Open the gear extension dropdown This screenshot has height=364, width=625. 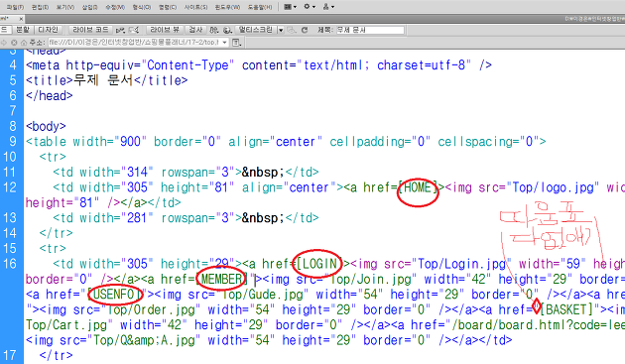(x=310, y=7)
